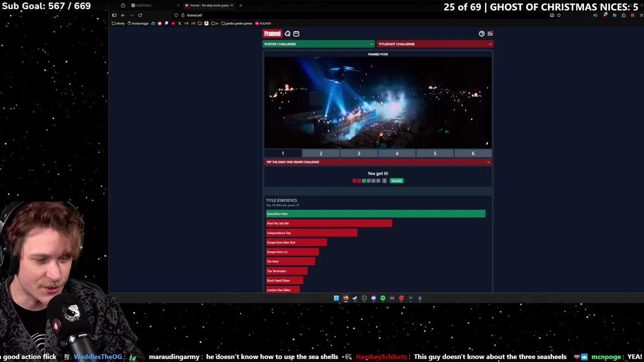Click the Escape from L.A. bar
Viewport: 644px width, 362px height.
tap(292, 252)
